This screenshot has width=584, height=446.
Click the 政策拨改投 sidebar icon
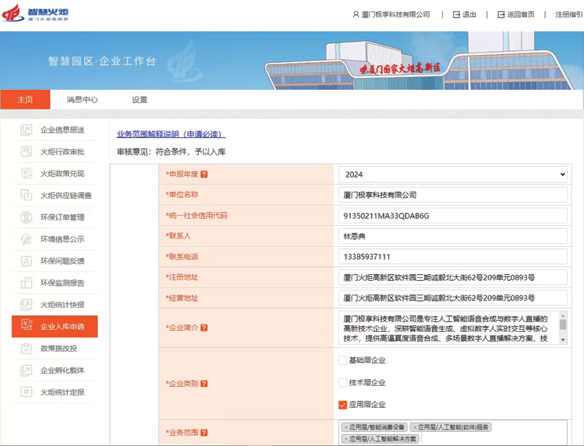(x=26, y=348)
